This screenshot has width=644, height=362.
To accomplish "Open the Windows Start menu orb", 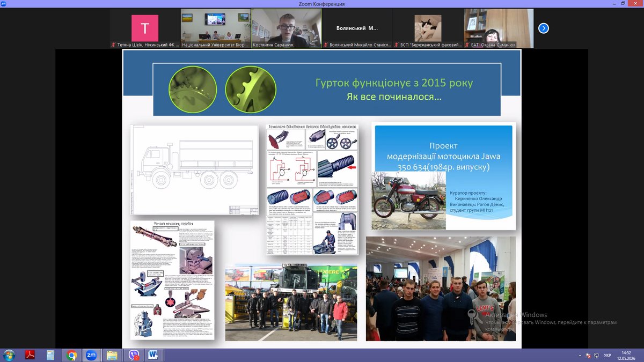I will (x=9, y=355).
